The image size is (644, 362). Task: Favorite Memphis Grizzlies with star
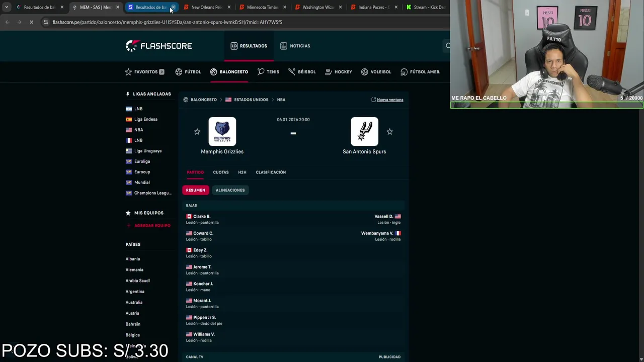tap(197, 132)
